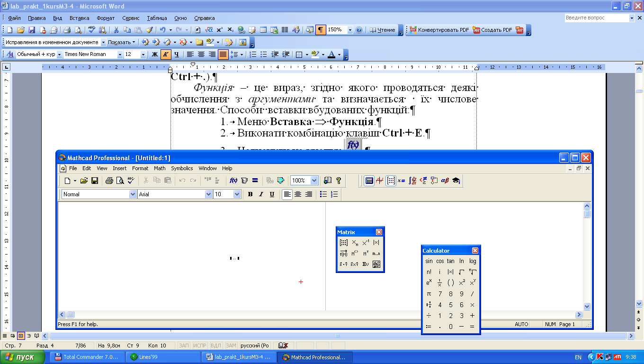The width and height of the screenshot is (644, 364).
Task: Open the Symbolics menu in Mathcad
Action: pyautogui.click(x=182, y=168)
